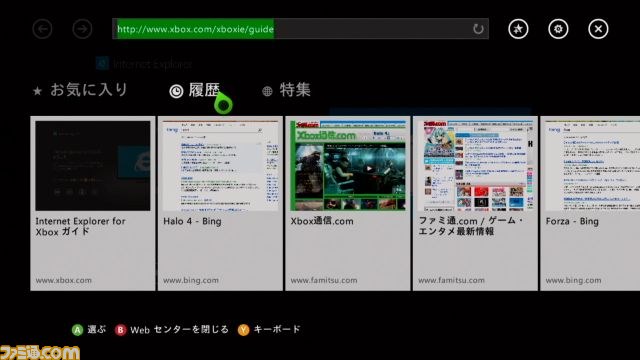Select the 履歴 history tab
This screenshot has width=640, height=360.
click(195, 90)
